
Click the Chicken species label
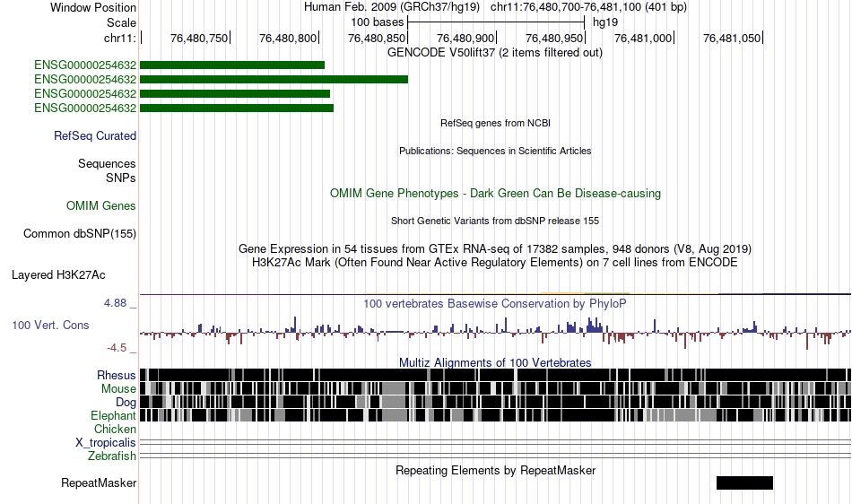115,429
